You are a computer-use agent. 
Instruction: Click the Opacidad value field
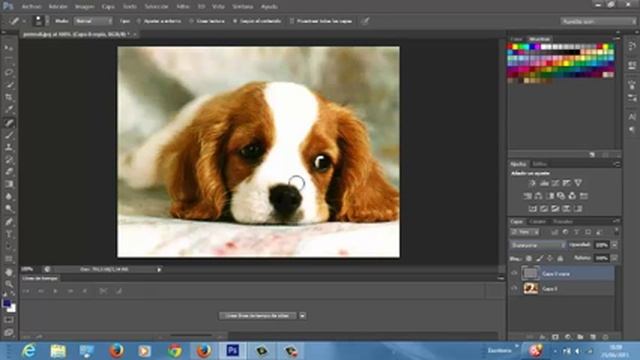coord(602,245)
